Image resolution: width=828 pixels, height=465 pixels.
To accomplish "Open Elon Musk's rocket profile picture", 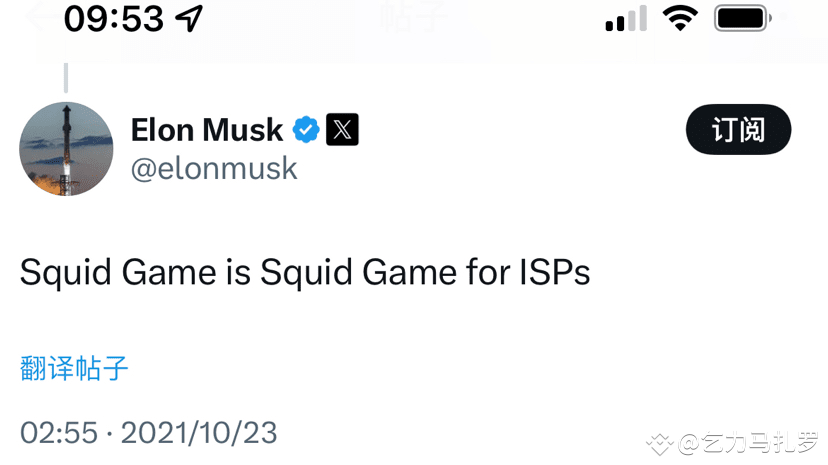I will tap(66, 148).
